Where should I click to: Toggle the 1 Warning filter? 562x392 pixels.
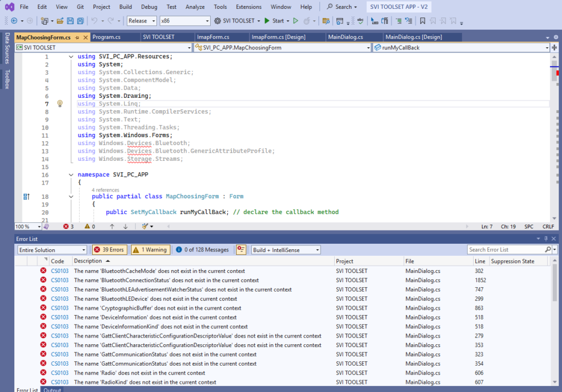pyautogui.click(x=150, y=250)
